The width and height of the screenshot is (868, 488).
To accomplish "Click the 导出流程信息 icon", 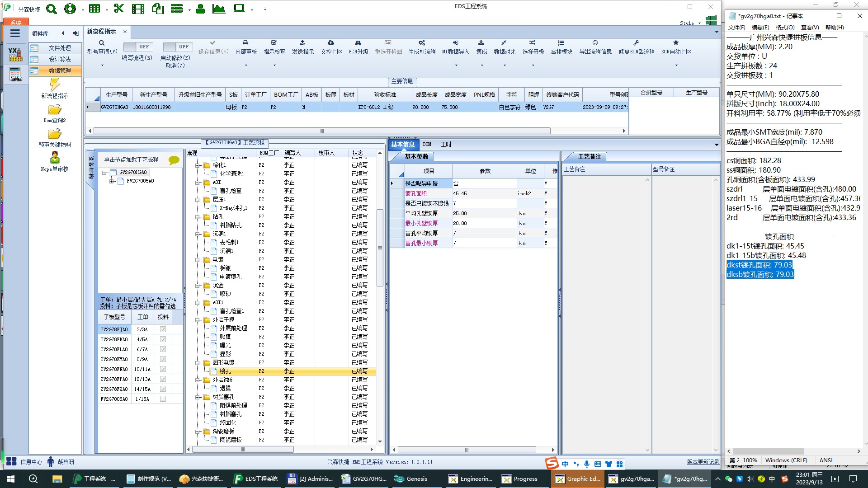I will (x=595, y=43).
